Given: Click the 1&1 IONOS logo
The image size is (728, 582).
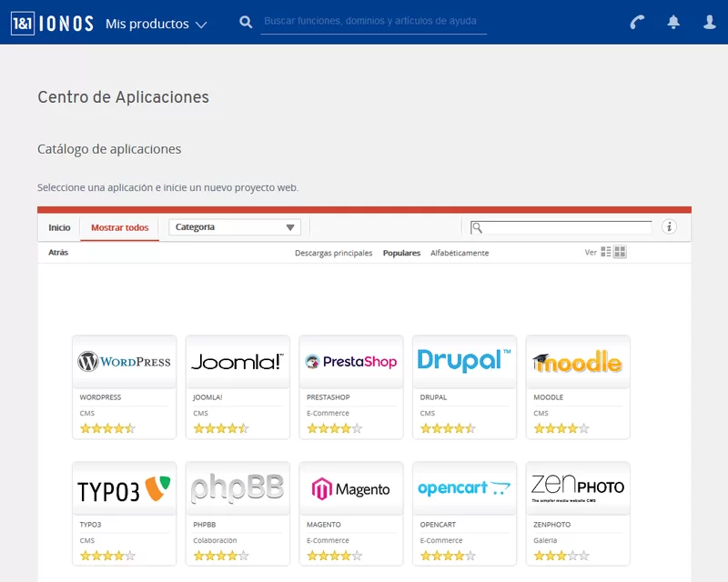Looking at the screenshot, I should [52, 24].
